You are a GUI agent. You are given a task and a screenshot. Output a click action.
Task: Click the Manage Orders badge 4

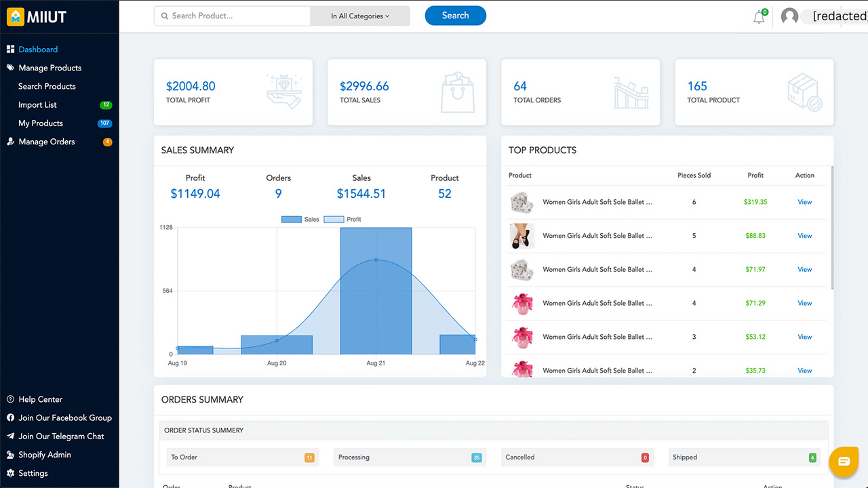[107, 142]
